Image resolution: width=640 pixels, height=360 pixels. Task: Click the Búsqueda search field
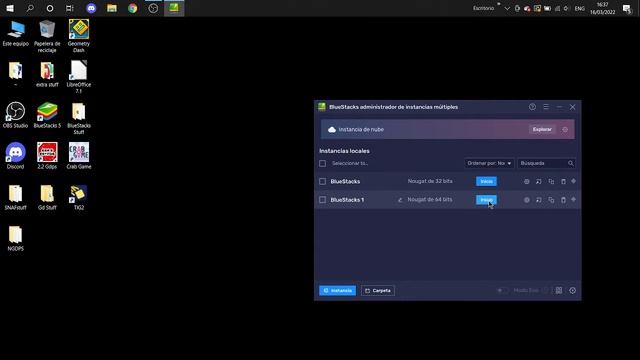click(547, 163)
